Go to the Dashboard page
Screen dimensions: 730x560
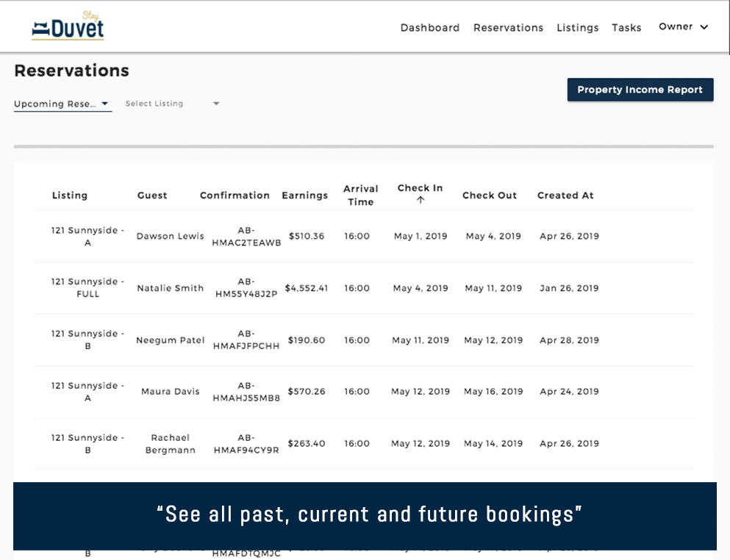click(429, 28)
